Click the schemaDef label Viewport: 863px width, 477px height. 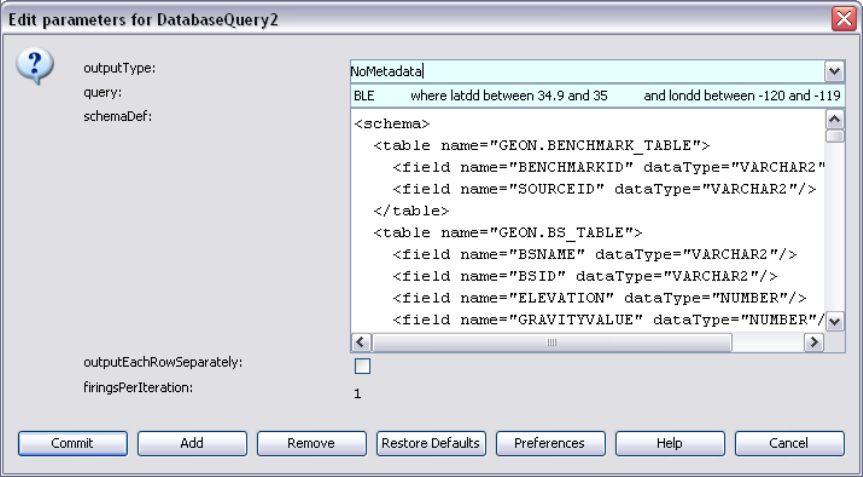click(117, 116)
